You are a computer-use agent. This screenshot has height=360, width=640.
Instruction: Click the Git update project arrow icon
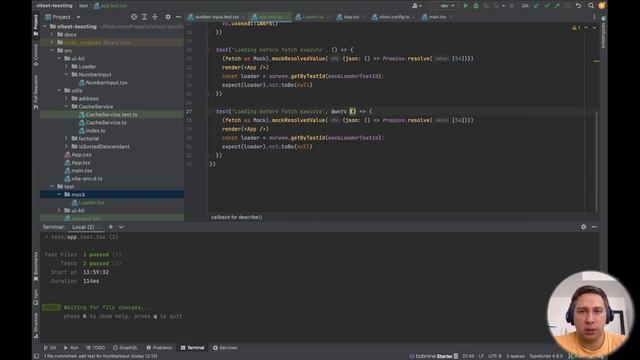[536, 6]
